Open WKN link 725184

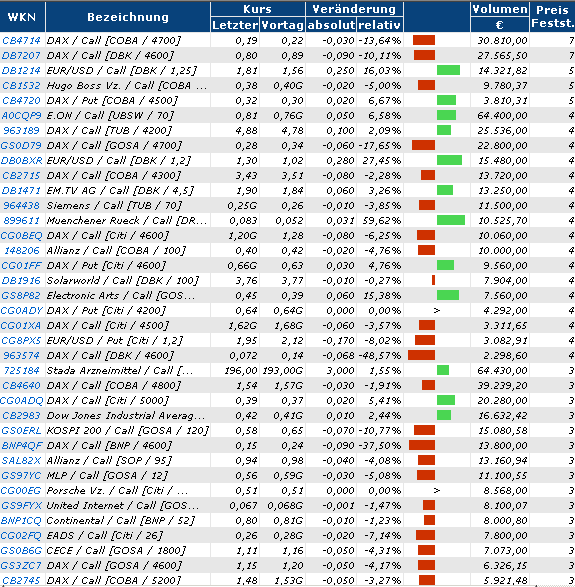(x=21, y=370)
